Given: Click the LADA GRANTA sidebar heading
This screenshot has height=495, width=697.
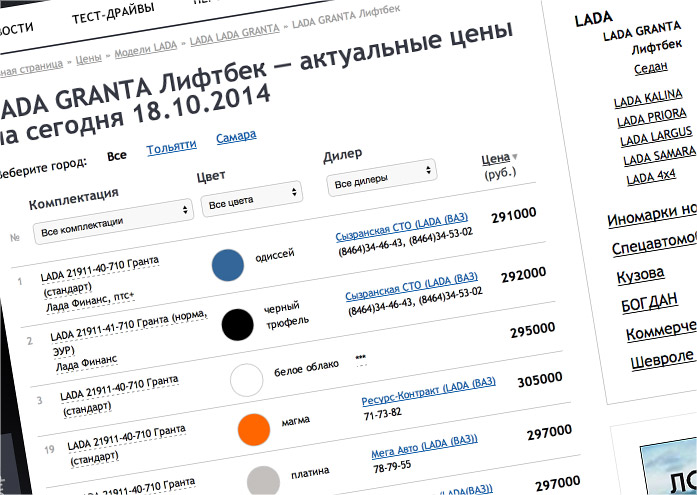Looking at the screenshot, I should click(641, 31).
